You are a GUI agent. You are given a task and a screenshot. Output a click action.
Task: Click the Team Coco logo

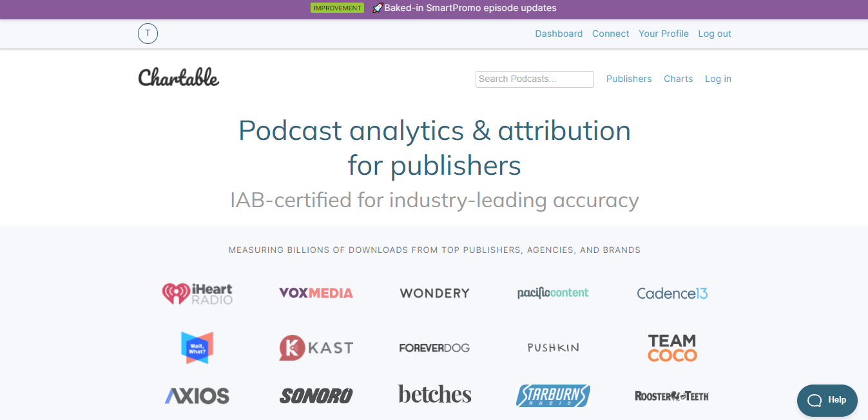coord(672,348)
